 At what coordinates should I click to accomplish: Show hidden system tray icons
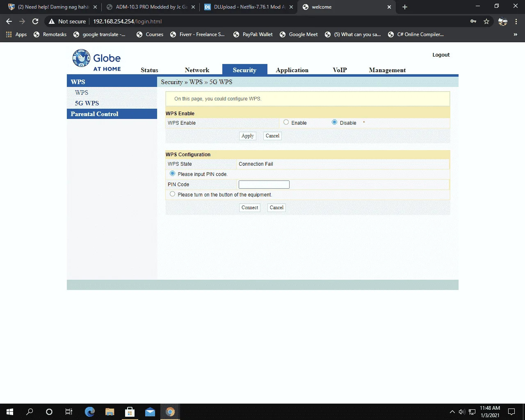(x=452, y=412)
